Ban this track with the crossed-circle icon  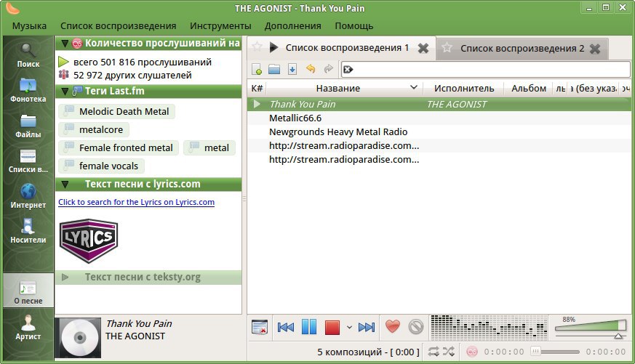[x=415, y=326]
